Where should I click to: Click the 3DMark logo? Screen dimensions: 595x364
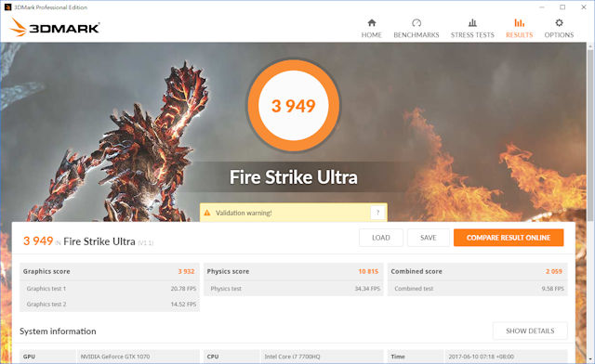55,27
